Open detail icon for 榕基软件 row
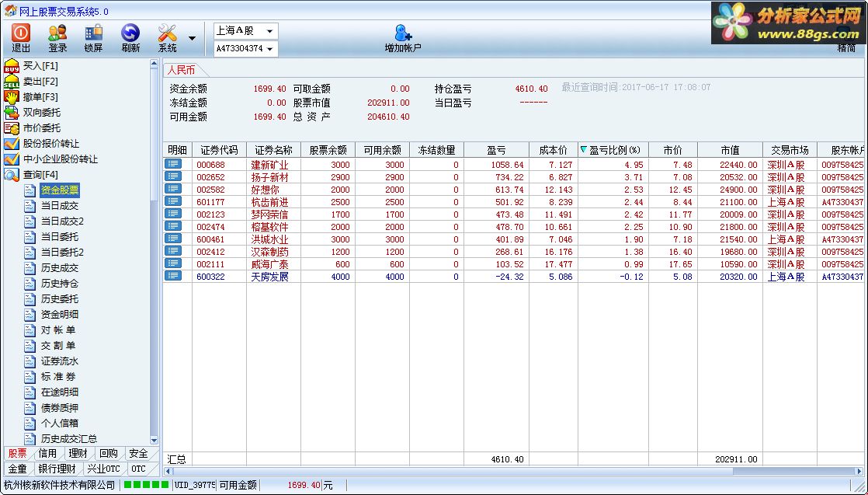 tap(172, 225)
